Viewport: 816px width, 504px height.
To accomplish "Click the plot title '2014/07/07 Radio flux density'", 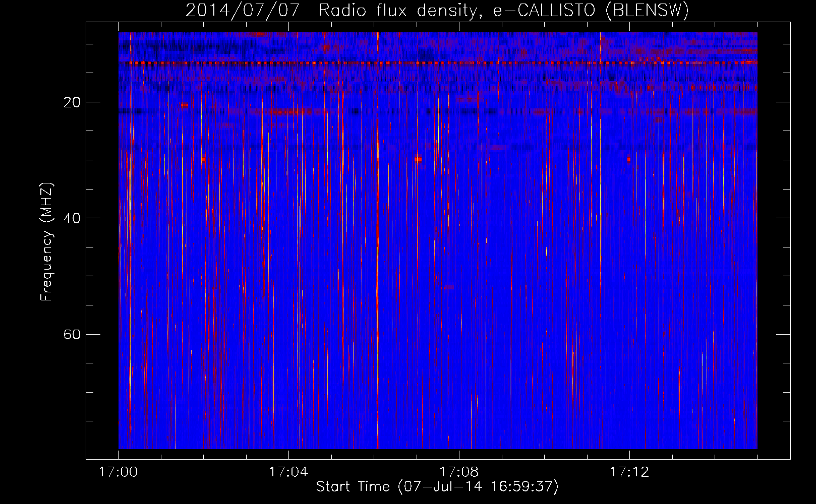I will [x=437, y=10].
